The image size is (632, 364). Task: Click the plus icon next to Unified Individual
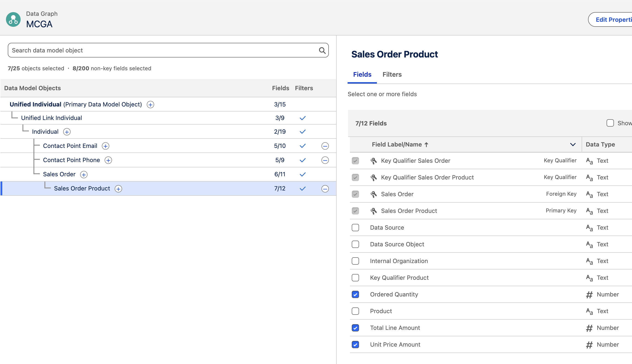(x=150, y=104)
